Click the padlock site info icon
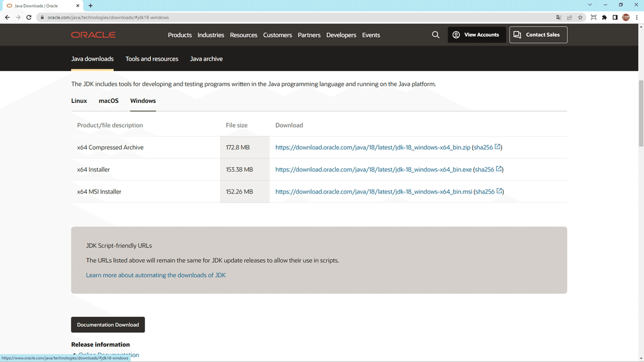644x362 pixels. [42, 17]
